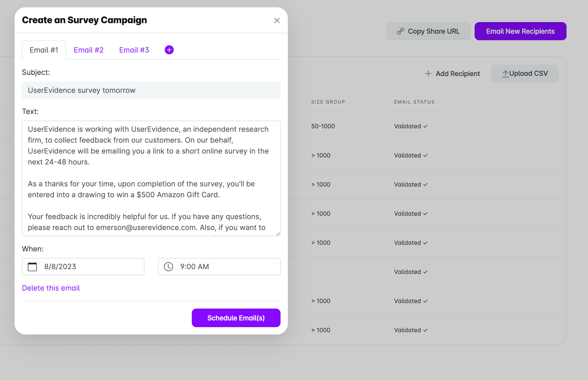
Task: Click the Schedule Email(s) button
Action: pos(236,318)
